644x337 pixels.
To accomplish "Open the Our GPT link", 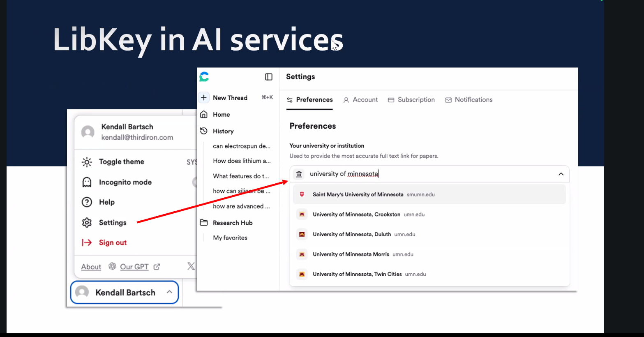I will coord(134,267).
